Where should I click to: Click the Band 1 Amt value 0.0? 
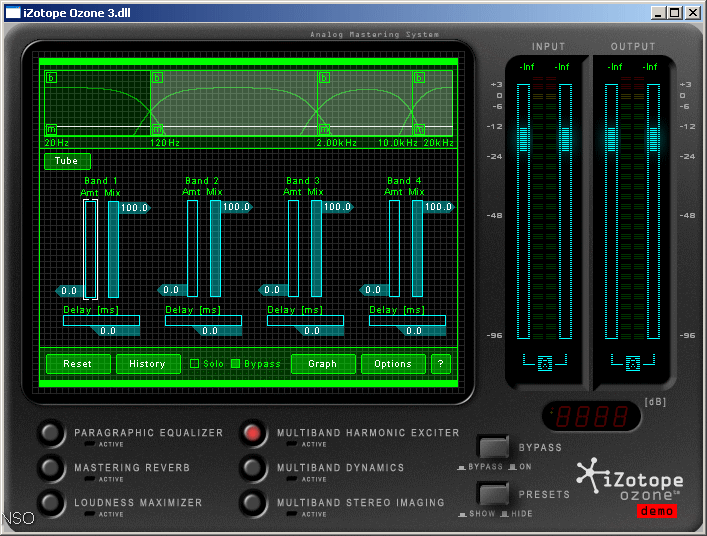click(x=69, y=291)
